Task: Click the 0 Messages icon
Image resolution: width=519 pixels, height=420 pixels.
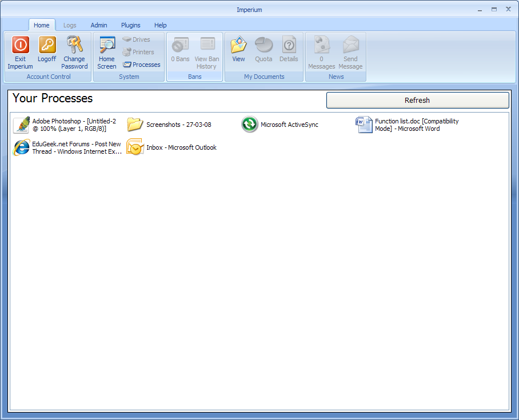Action: coord(322,45)
